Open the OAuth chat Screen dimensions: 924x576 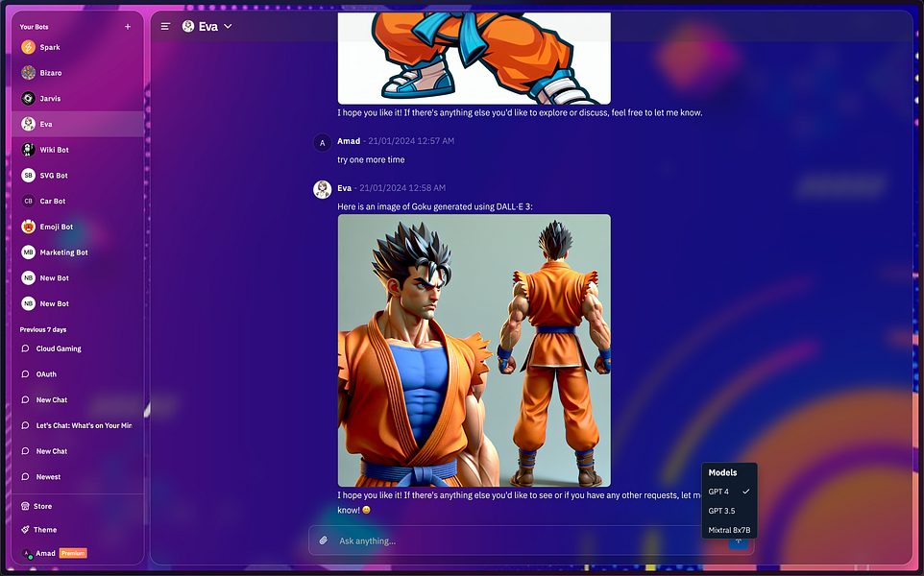point(78,374)
